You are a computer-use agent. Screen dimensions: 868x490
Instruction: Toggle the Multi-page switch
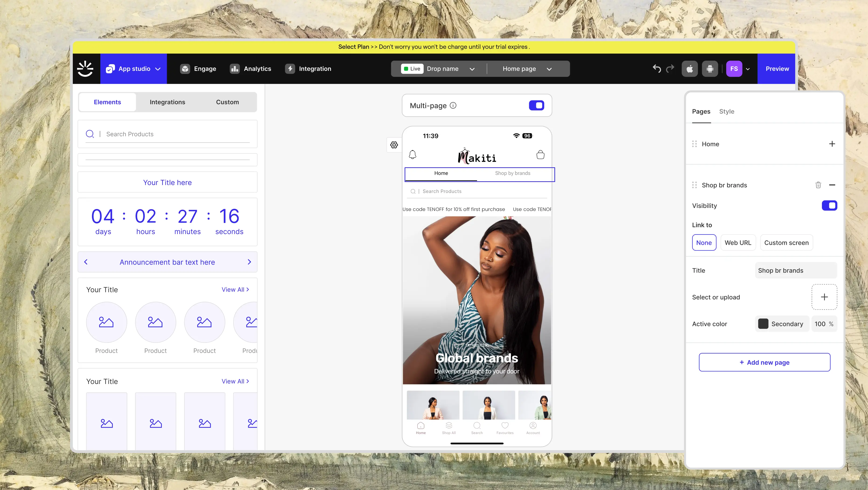(x=536, y=105)
